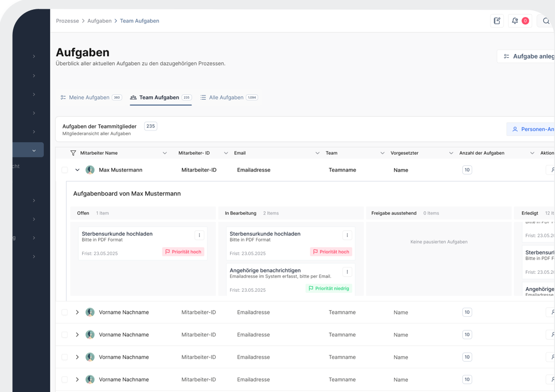Open Vorgesetzter column dropdown arrow

pyautogui.click(x=451, y=153)
